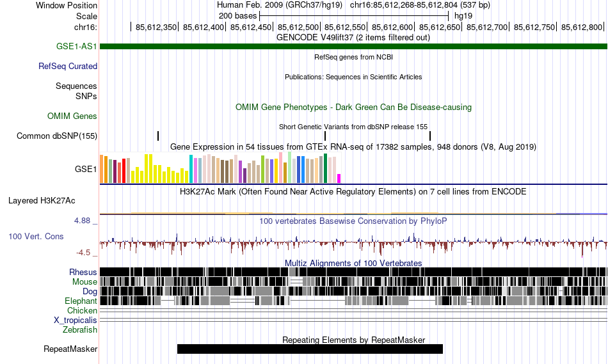
Task: Click the magenta bar in GTEx chart
Action: [339, 178]
